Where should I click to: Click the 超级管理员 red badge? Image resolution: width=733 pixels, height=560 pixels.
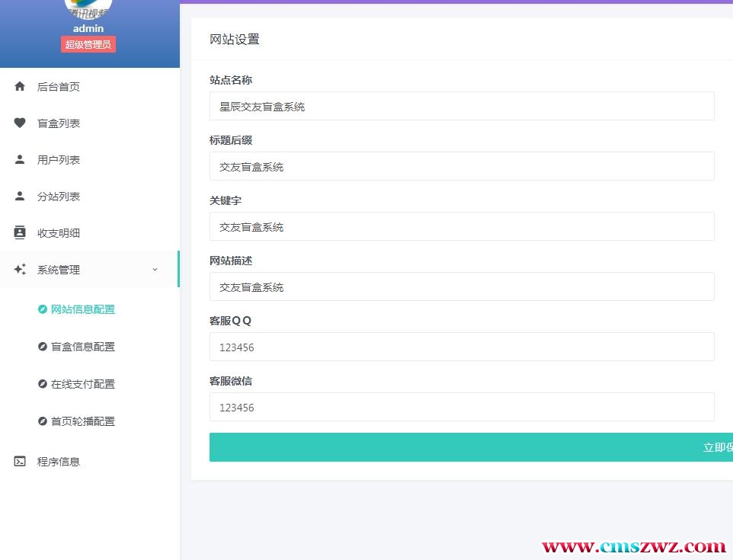click(x=88, y=44)
